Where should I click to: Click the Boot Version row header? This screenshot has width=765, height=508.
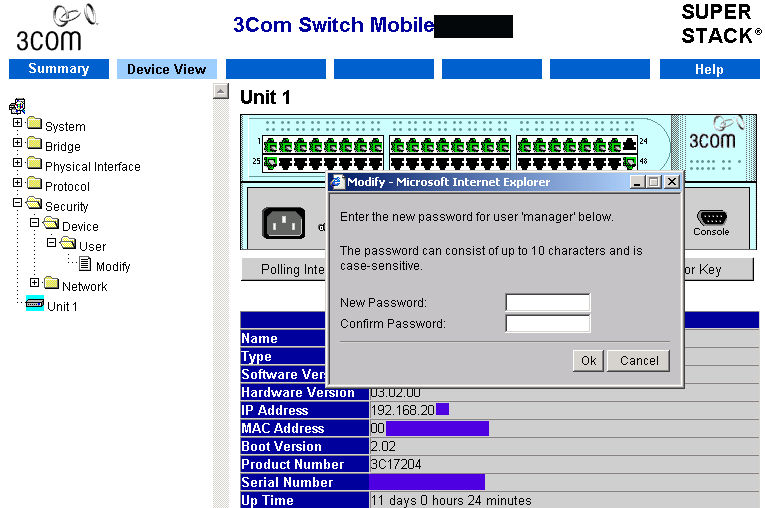[x=305, y=446]
